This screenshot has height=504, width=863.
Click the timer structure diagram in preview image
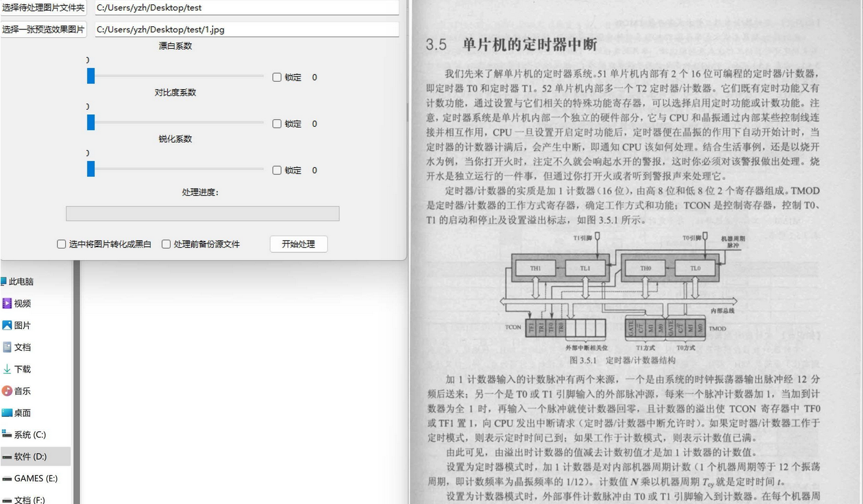pos(624,291)
